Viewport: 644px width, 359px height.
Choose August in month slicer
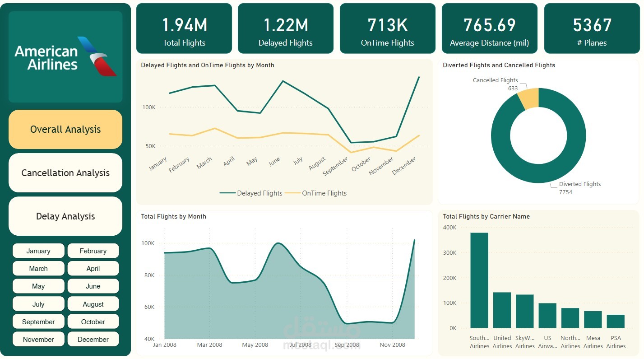[93, 304]
